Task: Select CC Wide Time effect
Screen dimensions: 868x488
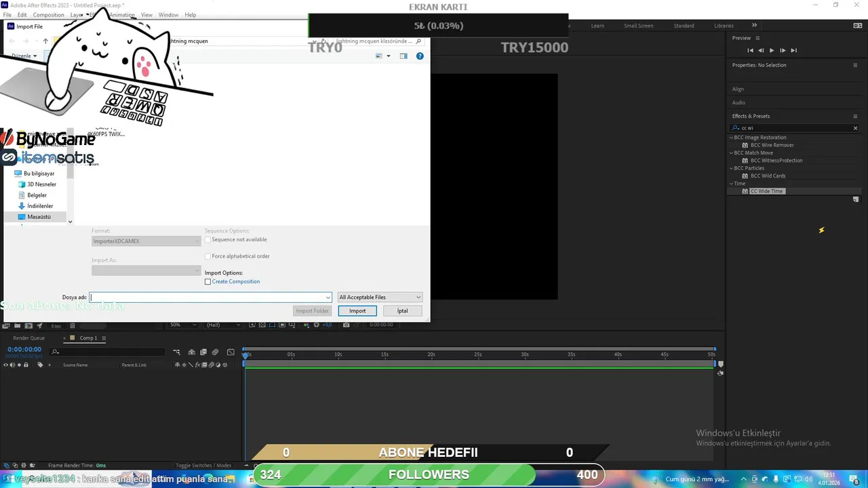Action: [x=766, y=191]
